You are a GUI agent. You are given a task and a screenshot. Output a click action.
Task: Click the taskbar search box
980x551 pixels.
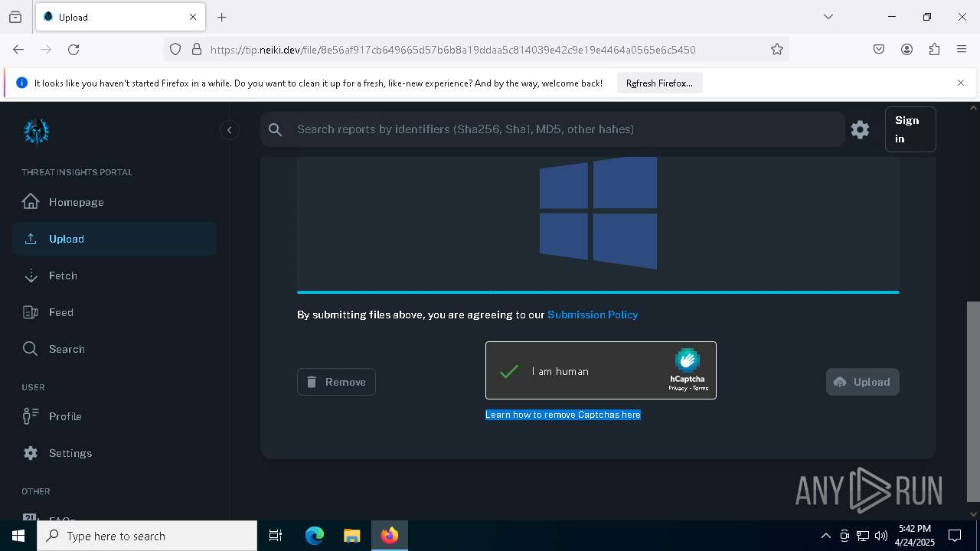[x=147, y=536]
